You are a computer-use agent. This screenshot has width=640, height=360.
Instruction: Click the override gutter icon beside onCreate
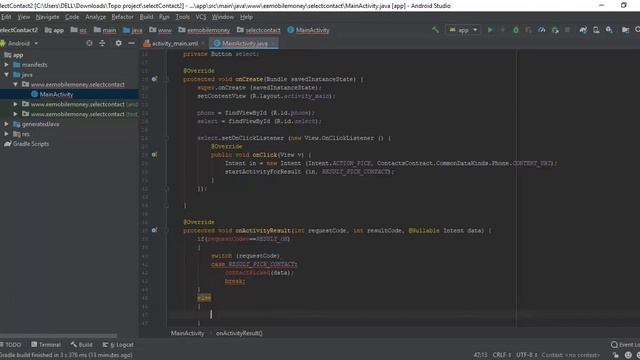click(154, 79)
